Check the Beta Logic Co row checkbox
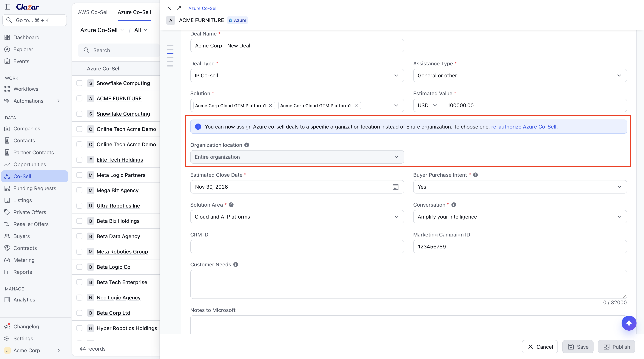 [x=79, y=267]
